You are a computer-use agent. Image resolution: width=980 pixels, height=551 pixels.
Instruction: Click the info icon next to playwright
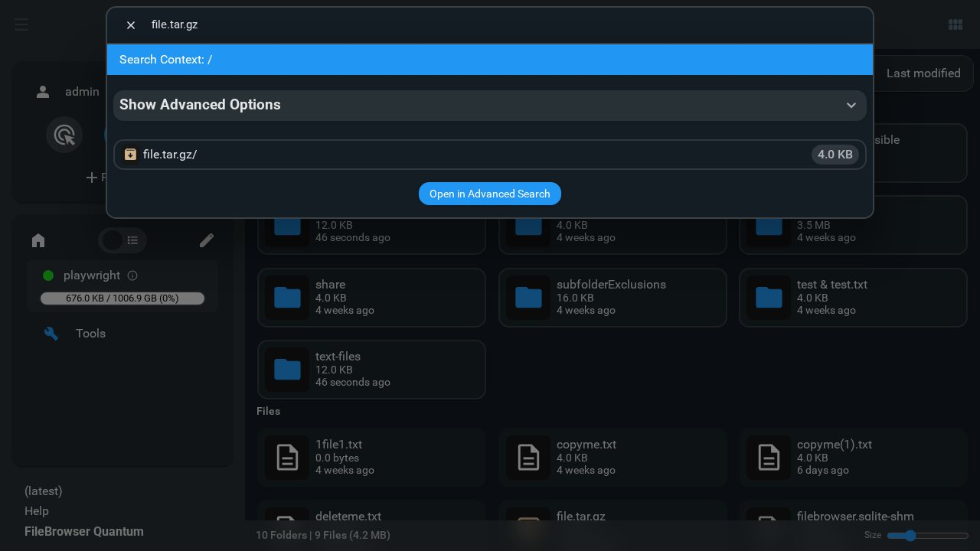(x=132, y=275)
